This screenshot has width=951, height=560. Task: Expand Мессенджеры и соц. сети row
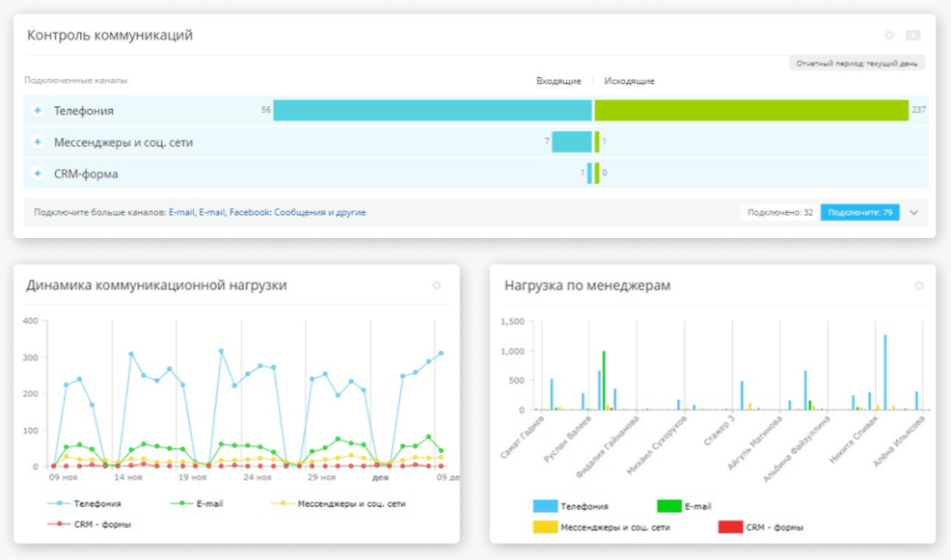coord(38,143)
